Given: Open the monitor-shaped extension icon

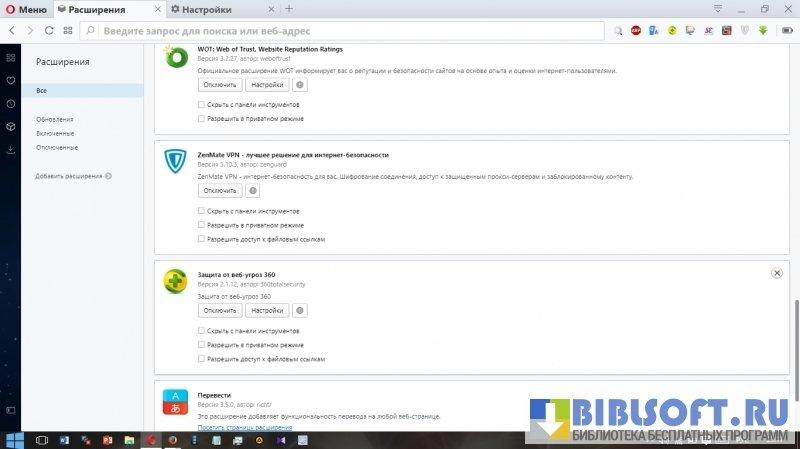Looking at the screenshot, I should tap(690, 31).
